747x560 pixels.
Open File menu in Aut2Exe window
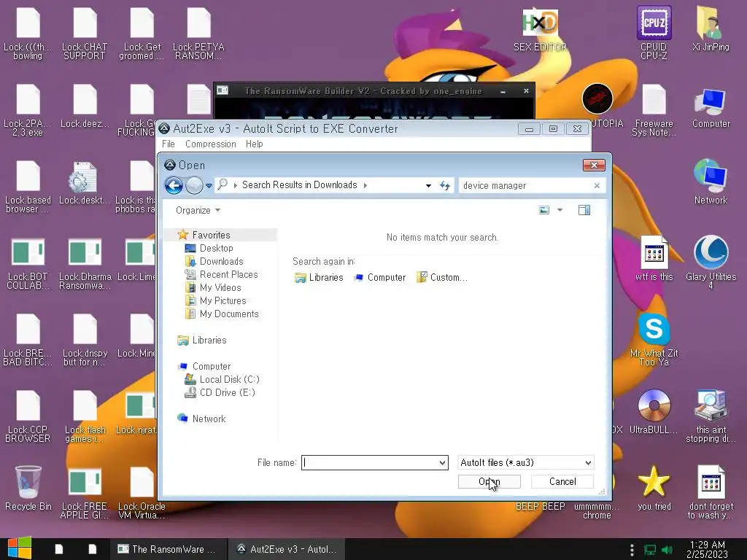pos(169,144)
